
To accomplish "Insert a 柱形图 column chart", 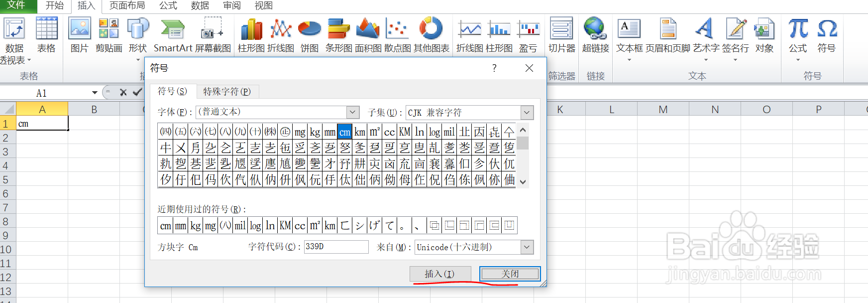I will point(251,35).
